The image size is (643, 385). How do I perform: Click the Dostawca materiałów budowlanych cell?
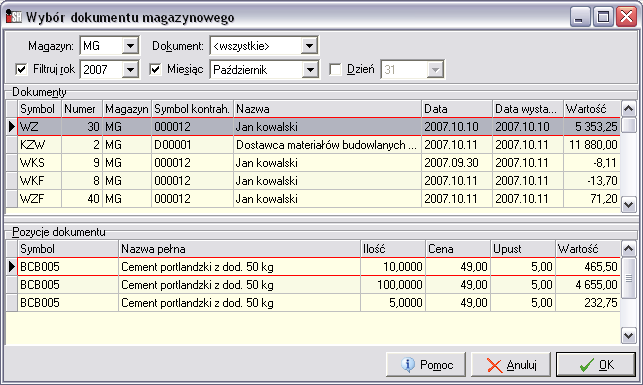point(327,145)
